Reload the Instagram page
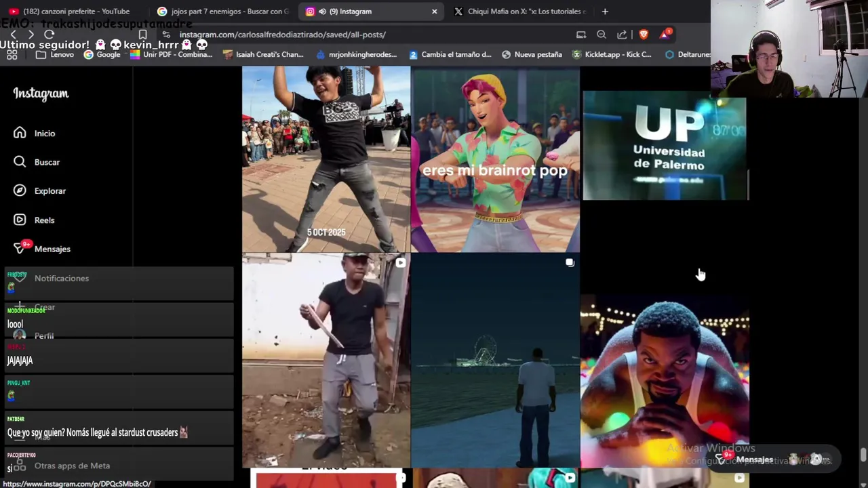 click(x=50, y=34)
